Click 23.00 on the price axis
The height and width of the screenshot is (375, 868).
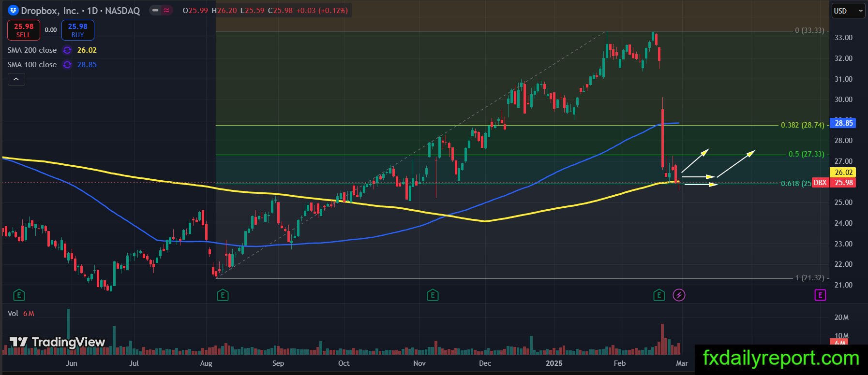[x=844, y=244]
